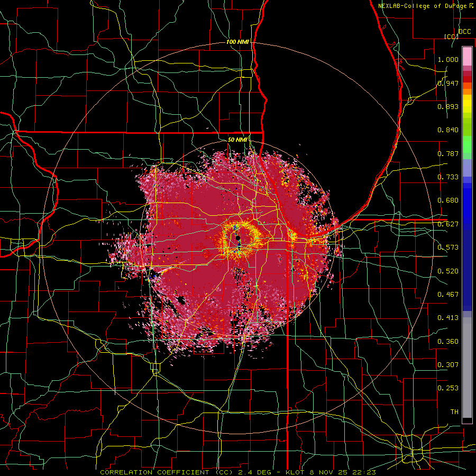The width and height of the screenshot is (476, 476).
Task: Select the 0.893 scale label
Action: pyautogui.click(x=448, y=106)
